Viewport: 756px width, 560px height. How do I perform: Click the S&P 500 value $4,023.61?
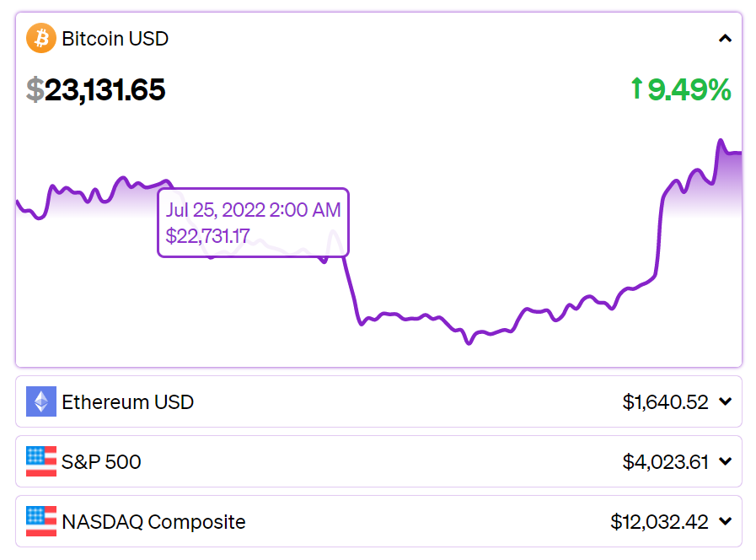(665, 462)
